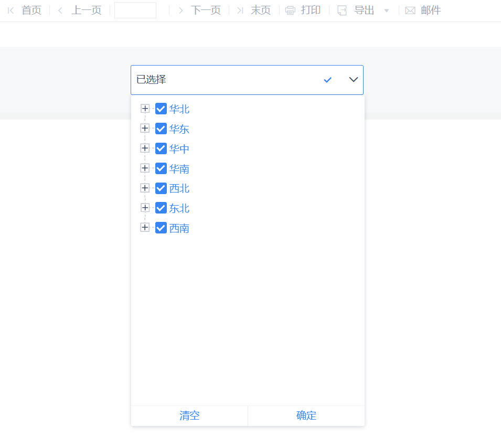The image size is (501, 448).
Task: Select the 东北 label text
Action: point(179,208)
